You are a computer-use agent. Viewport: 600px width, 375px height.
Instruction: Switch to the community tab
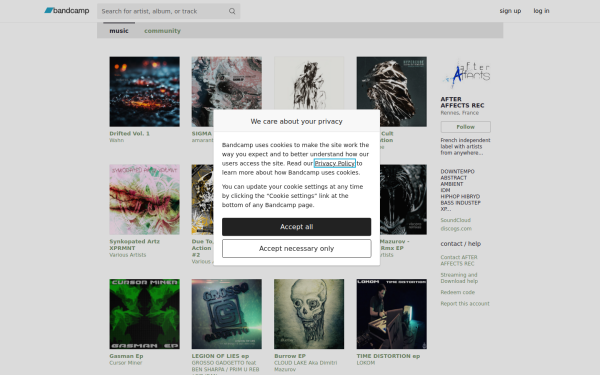point(162,31)
